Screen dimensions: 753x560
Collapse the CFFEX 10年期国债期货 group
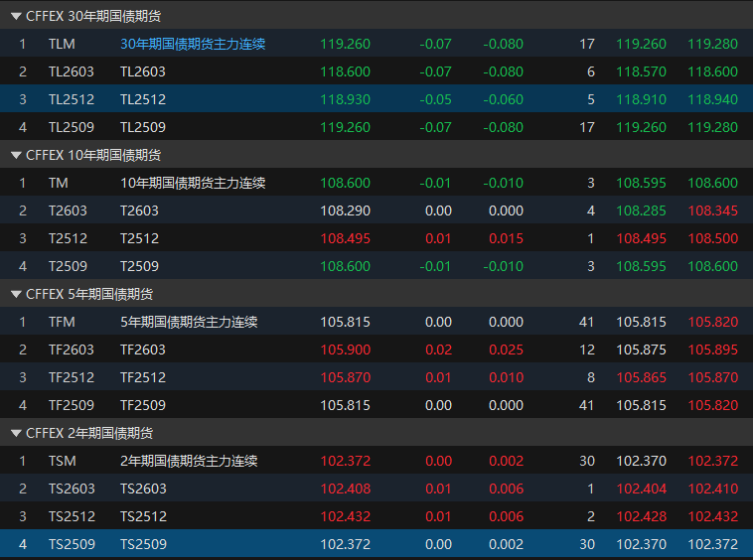16,155
